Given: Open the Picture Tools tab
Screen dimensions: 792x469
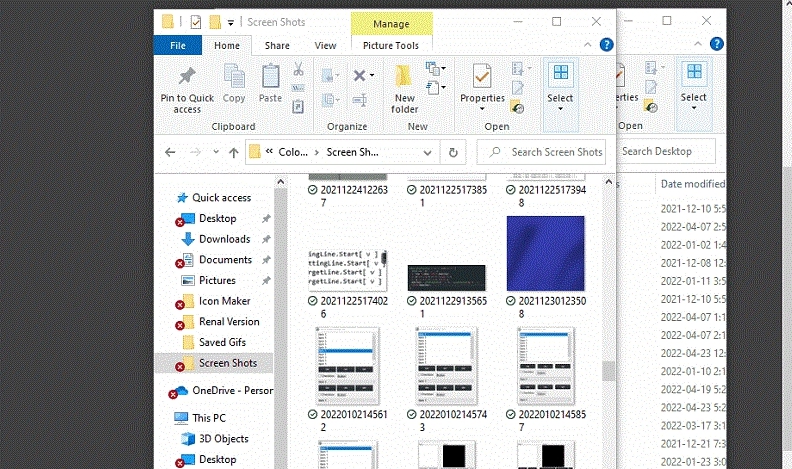Looking at the screenshot, I should coord(391,45).
